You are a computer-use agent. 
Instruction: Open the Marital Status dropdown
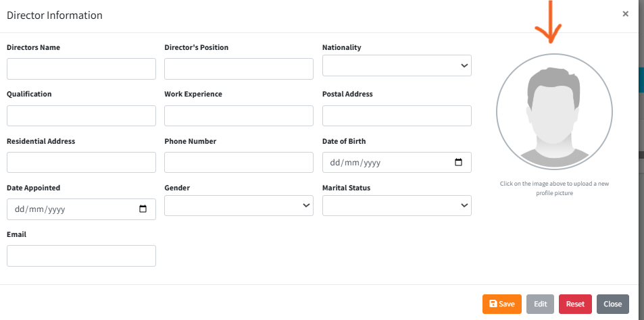(x=397, y=206)
